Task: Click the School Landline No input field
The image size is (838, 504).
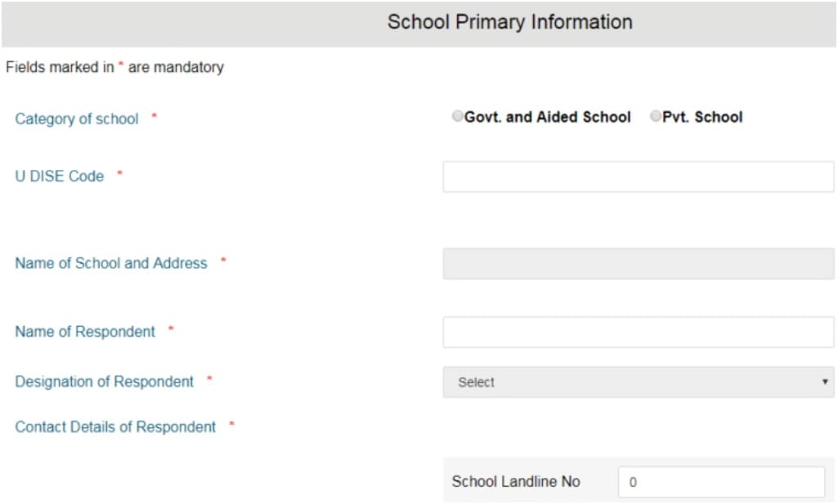Action: (x=720, y=482)
